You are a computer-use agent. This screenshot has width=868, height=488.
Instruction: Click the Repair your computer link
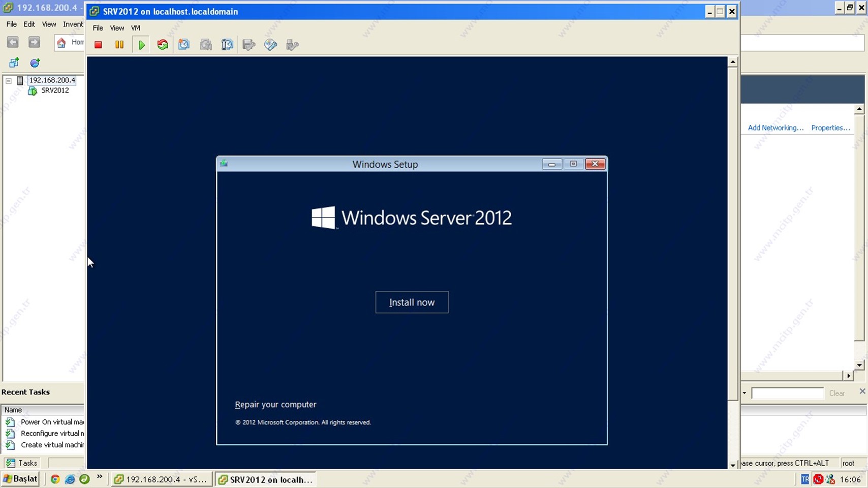coord(275,405)
